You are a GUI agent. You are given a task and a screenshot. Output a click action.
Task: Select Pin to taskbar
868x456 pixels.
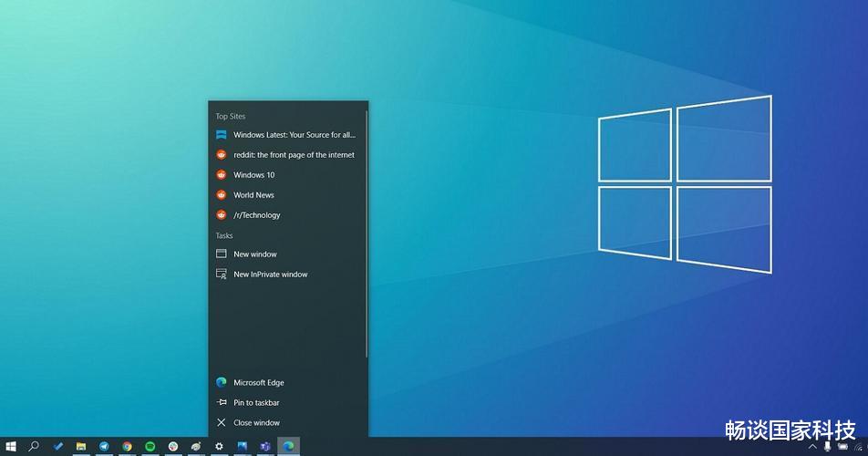click(287, 402)
